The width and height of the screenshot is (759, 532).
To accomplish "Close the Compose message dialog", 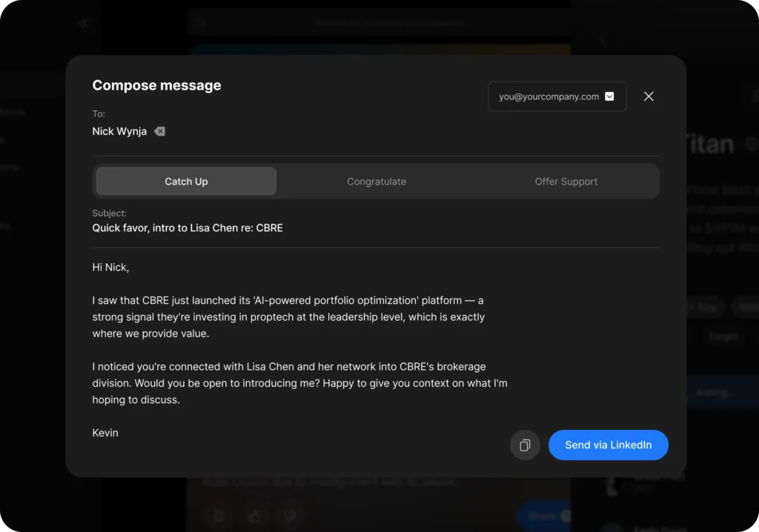I will point(649,96).
